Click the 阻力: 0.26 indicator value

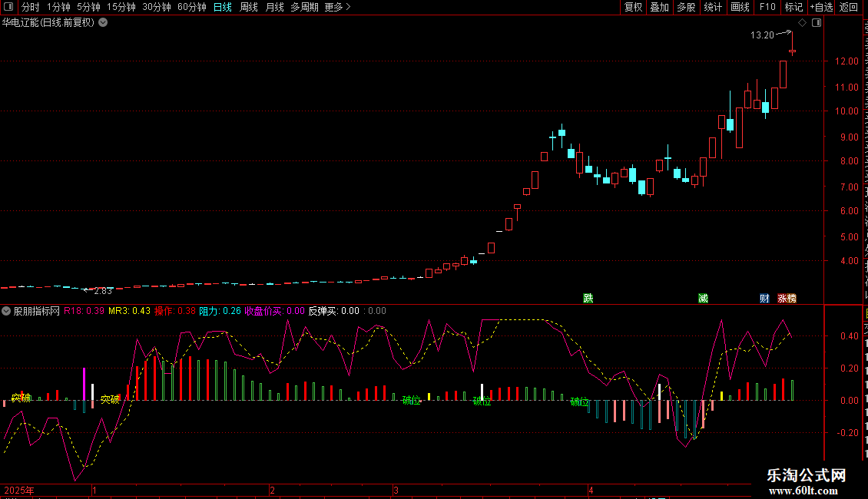pos(220,311)
